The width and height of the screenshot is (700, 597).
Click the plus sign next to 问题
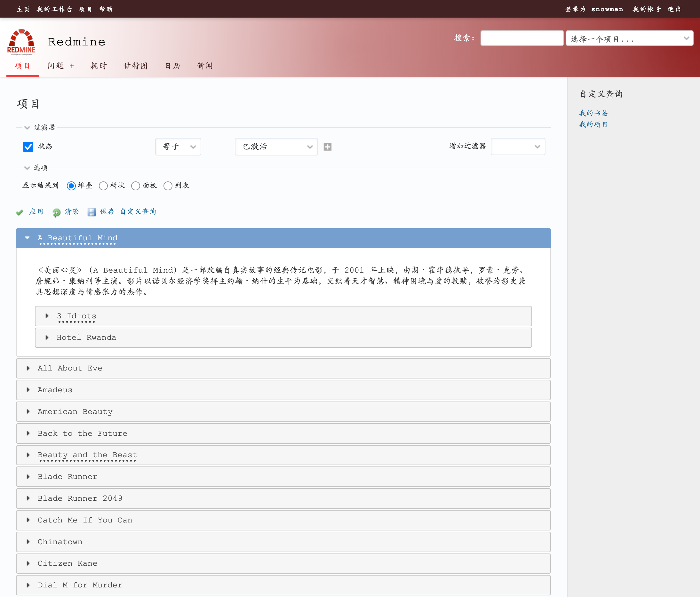coord(72,66)
